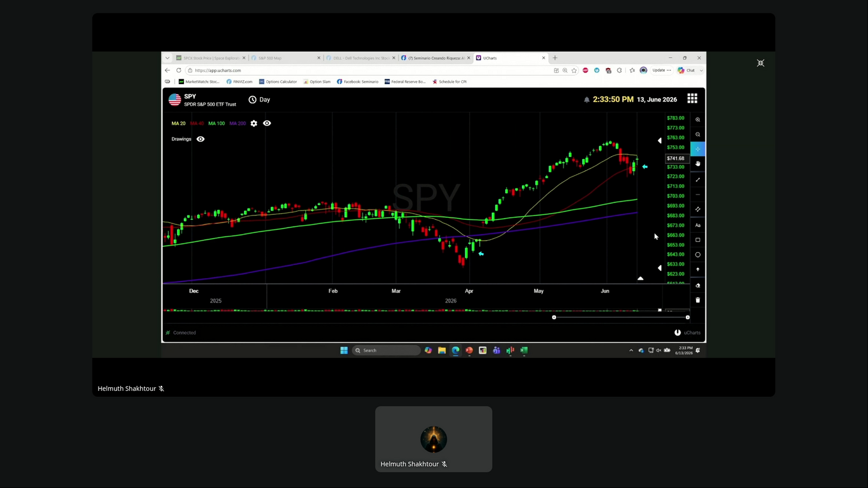The height and width of the screenshot is (488, 868).
Task: Toggle moving averages visibility eye
Action: point(267,123)
